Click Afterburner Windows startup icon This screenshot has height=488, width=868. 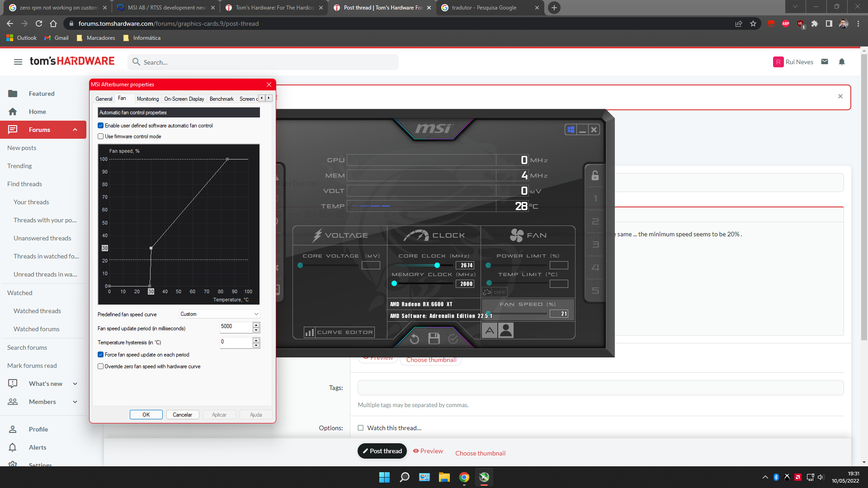(571, 130)
